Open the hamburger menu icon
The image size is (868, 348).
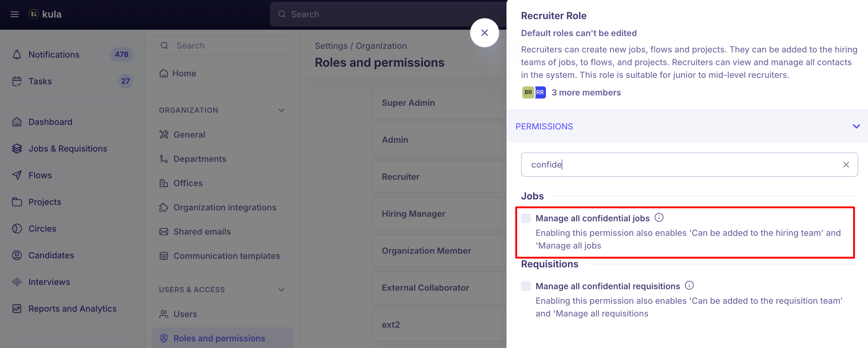[x=15, y=14]
